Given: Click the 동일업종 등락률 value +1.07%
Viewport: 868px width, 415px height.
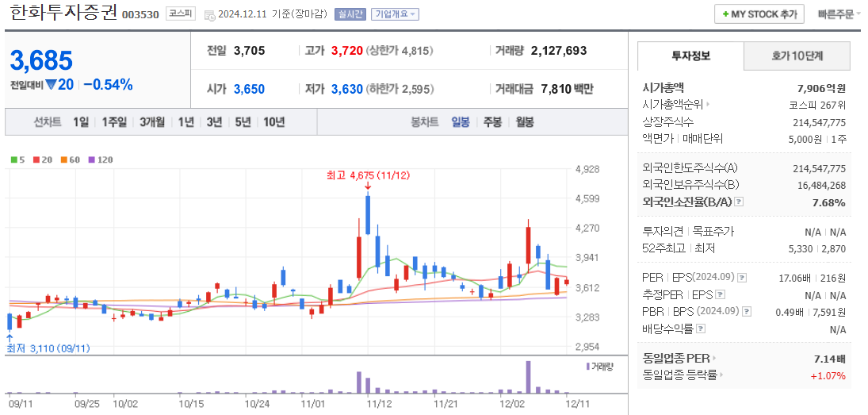Looking at the screenshot, I should click(x=828, y=375).
